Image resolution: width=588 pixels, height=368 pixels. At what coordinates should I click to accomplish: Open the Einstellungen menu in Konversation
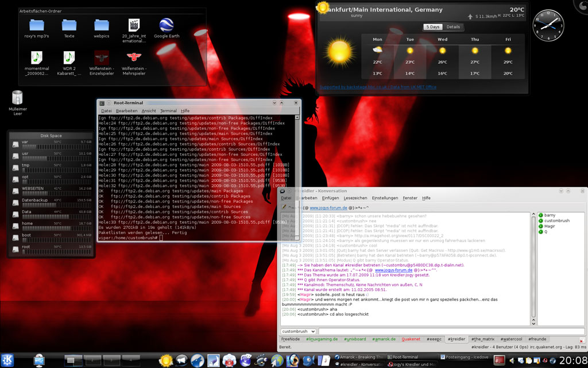click(385, 198)
